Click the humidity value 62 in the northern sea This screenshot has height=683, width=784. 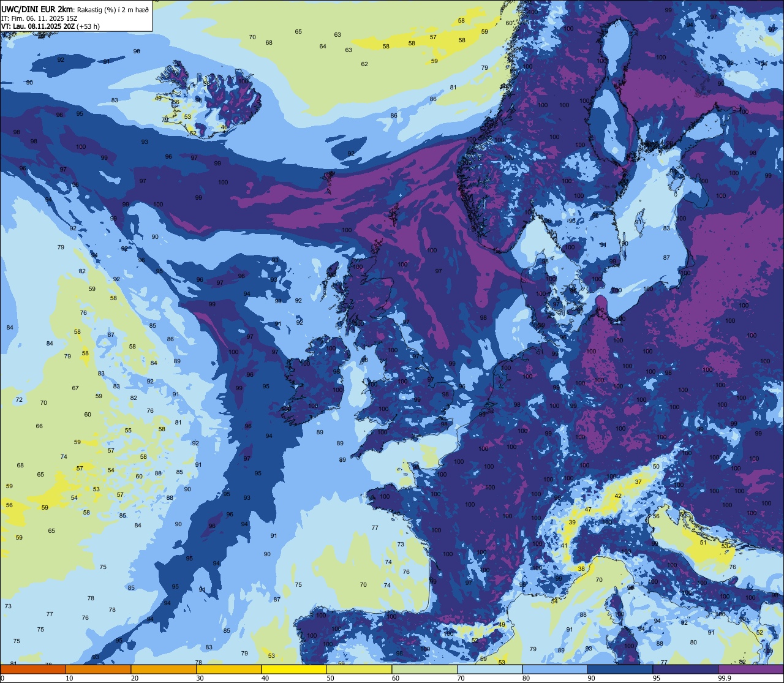(364, 64)
